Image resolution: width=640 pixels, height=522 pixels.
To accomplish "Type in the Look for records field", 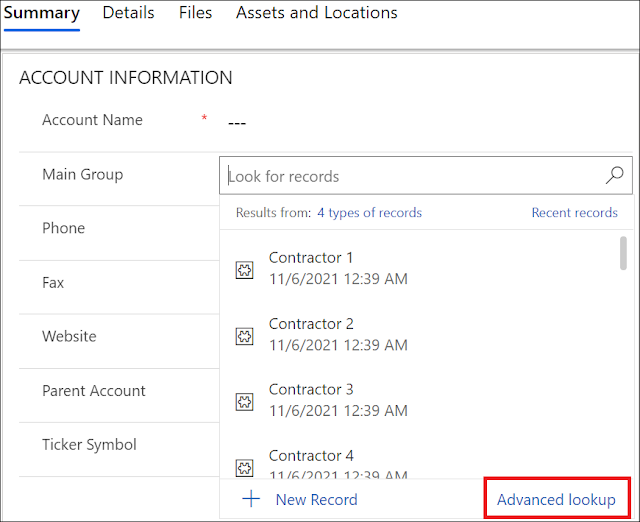I will tap(410, 176).
